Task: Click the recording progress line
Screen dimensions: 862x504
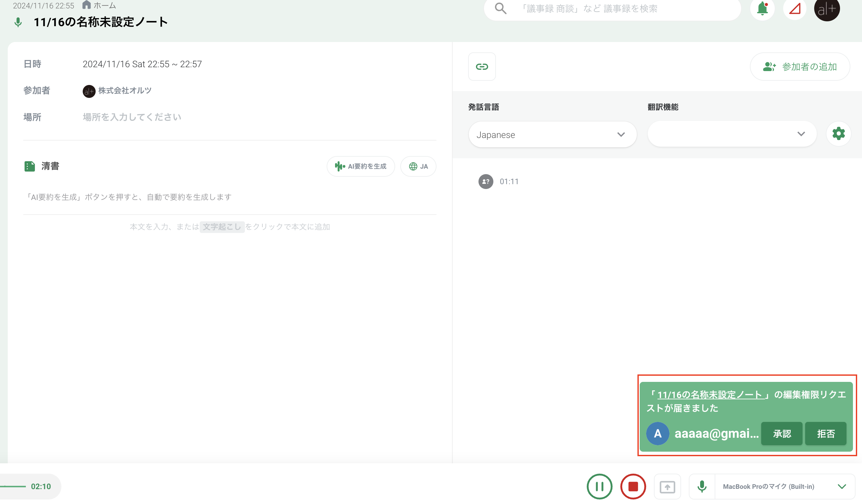Action: click(13, 486)
